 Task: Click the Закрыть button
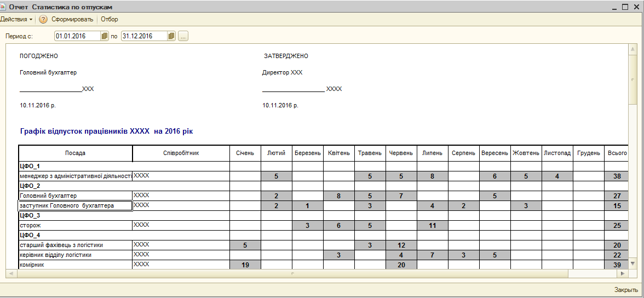(625, 290)
